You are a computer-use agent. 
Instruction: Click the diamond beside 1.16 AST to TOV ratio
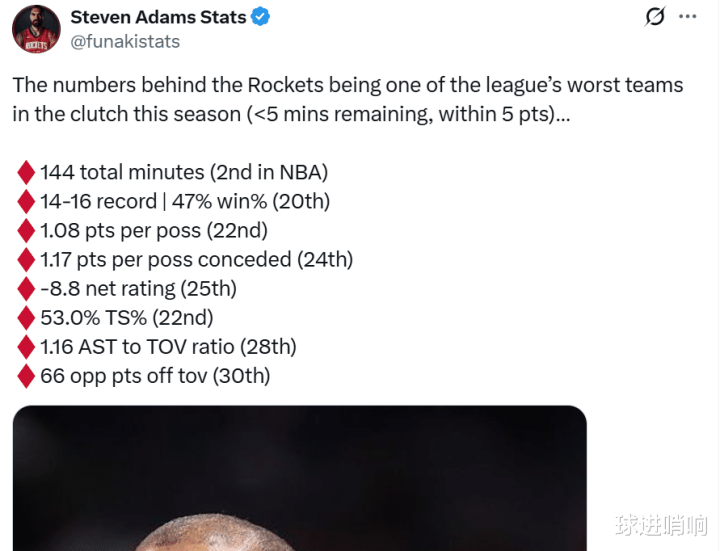[26, 347]
